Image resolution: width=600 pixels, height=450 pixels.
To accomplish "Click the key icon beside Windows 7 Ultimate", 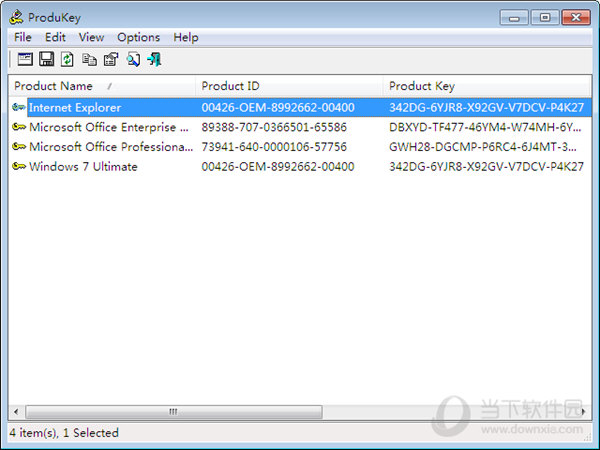I will [19, 167].
